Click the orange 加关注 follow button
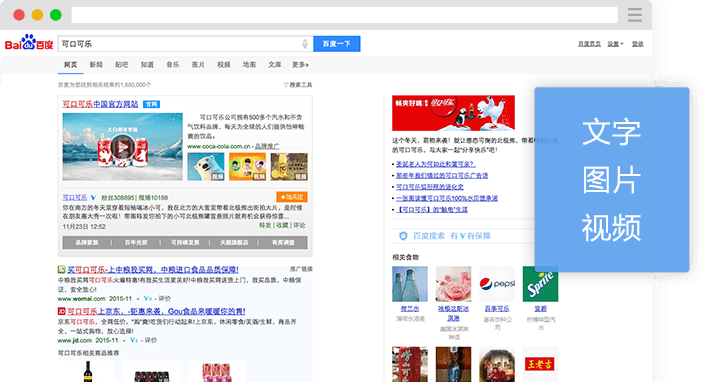The height and width of the screenshot is (382, 703). (x=292, y=197)
